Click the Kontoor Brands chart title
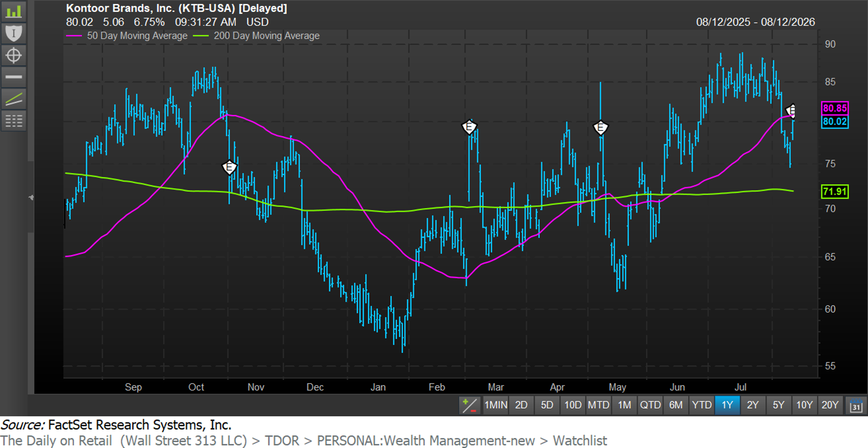This screenshot has height=448, width=868. 177,8
